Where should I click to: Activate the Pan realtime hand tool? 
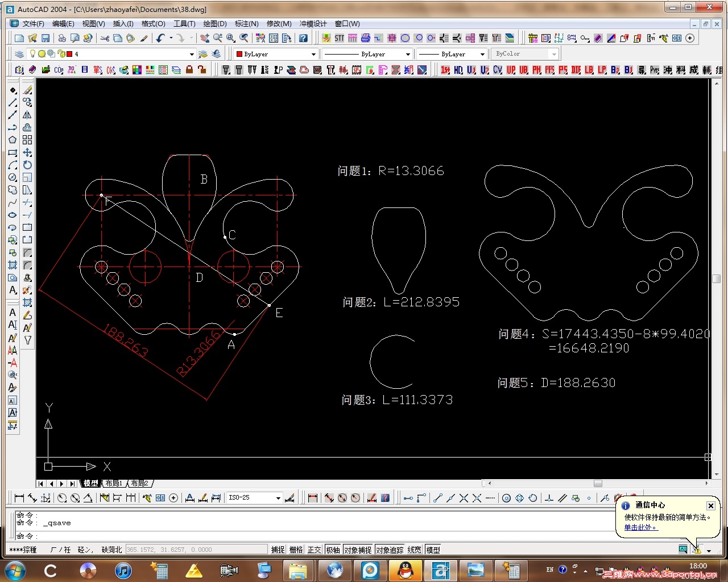click(204, 38)
